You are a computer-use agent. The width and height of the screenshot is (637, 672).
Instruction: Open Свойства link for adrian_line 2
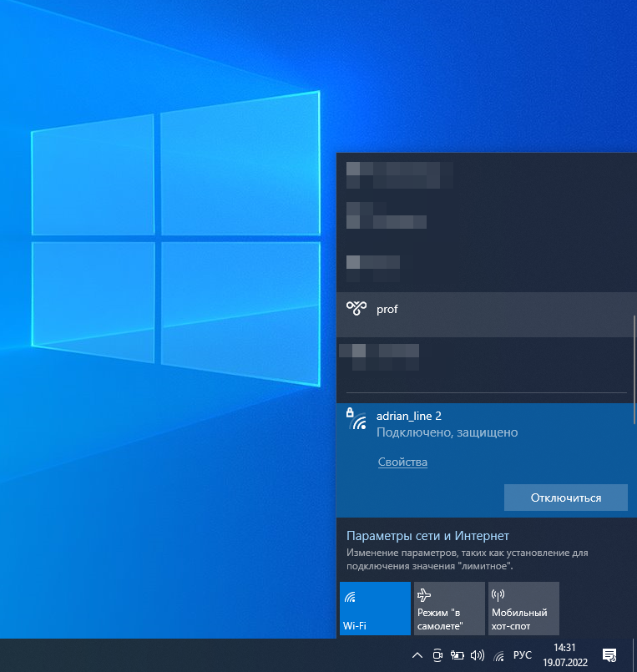[402, 462]
